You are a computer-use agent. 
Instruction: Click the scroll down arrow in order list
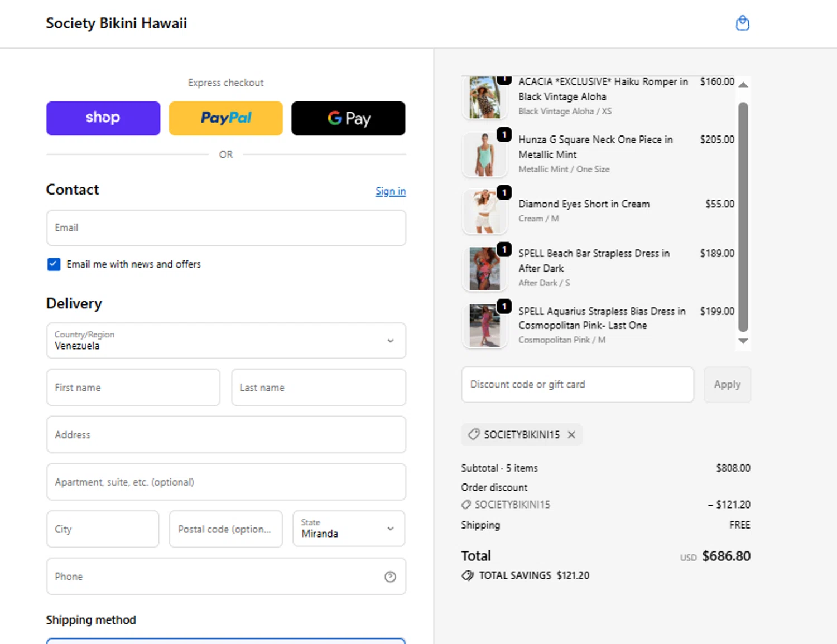click(x=743, y=341)
